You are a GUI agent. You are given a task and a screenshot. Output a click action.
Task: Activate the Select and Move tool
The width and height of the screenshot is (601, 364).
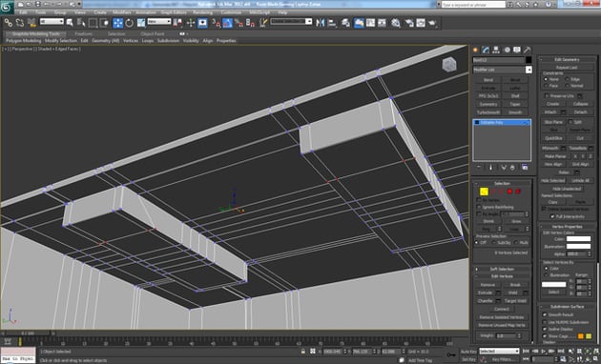(x=117, y=23)
